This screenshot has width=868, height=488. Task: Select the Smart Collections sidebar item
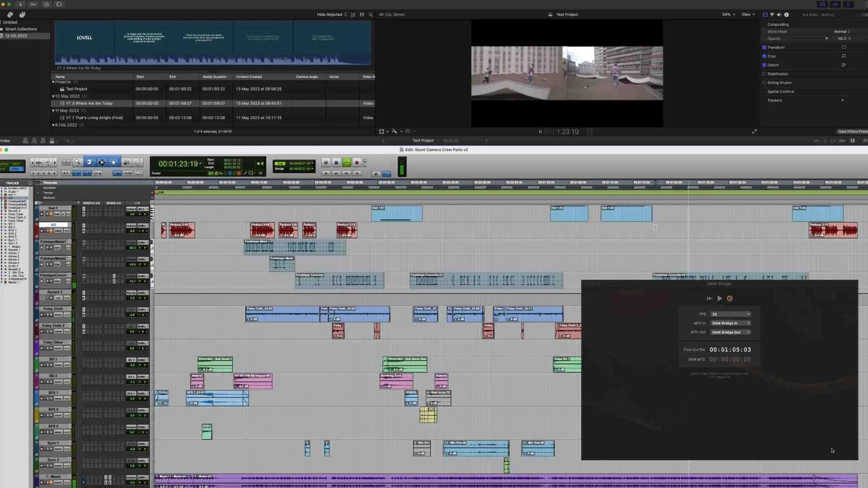pyautogui.click(x=21, y=29)
